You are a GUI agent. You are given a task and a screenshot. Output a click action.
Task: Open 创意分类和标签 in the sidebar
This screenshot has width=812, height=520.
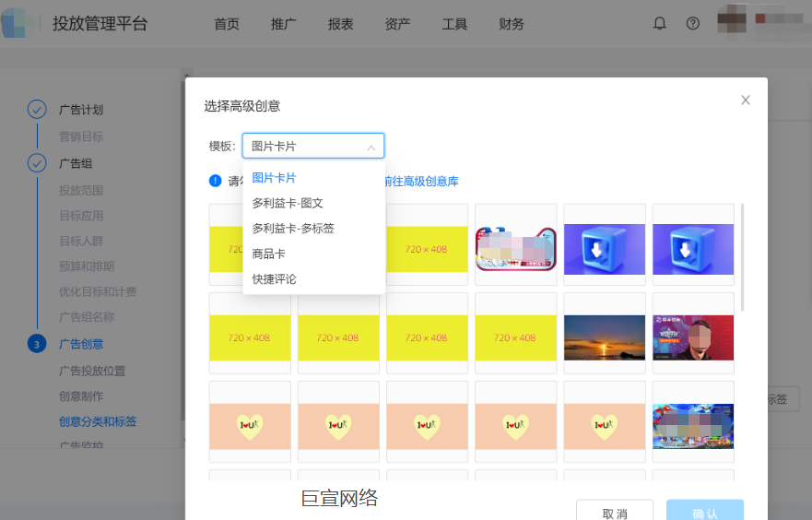[x=98, y=421]
